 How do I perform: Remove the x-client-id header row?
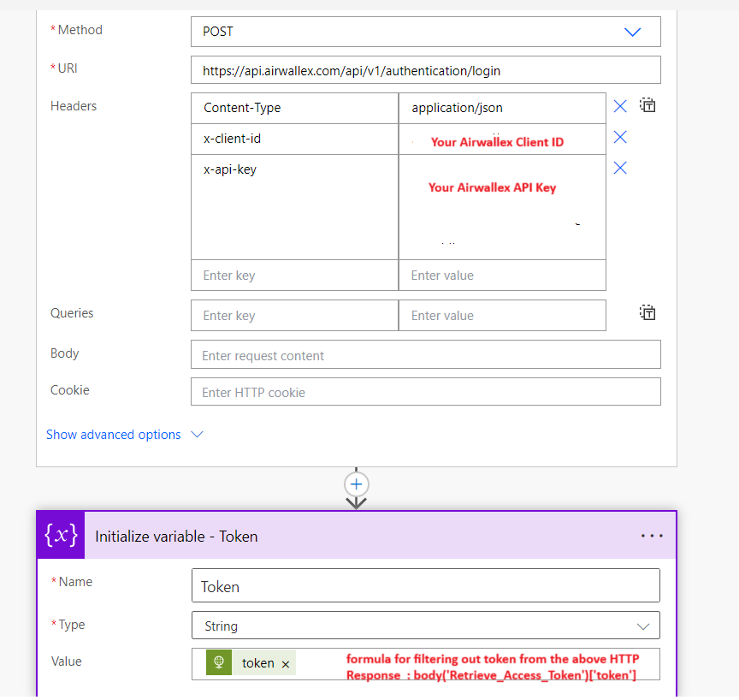tap(620, 137)
